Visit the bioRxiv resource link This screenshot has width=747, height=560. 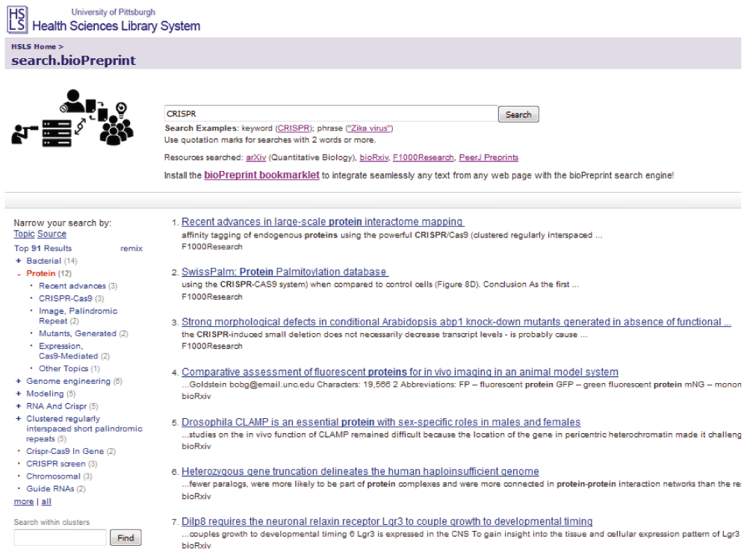tap(373, 158)
